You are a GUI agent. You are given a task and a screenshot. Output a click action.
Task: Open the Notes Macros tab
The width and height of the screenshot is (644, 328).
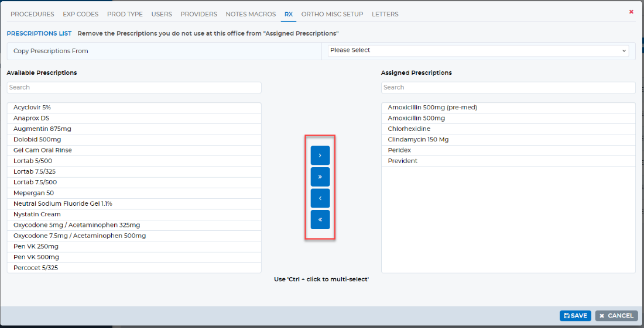point(251,14)
